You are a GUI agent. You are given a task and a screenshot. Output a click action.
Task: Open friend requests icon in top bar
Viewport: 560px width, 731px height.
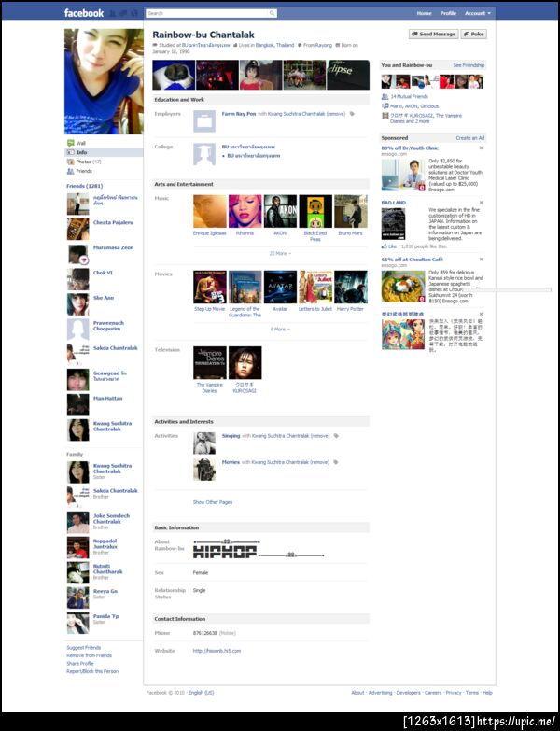pyautogui.click(x=112, y=13)
